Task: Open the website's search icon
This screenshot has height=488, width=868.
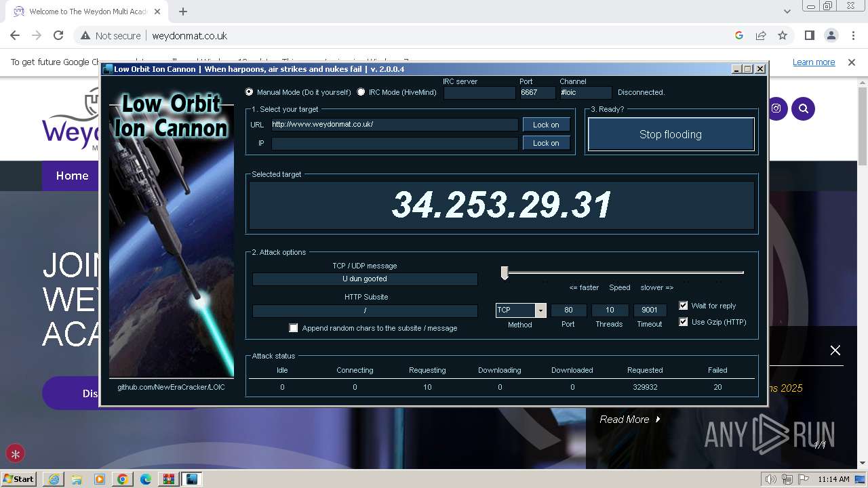Action: [803, 108]
